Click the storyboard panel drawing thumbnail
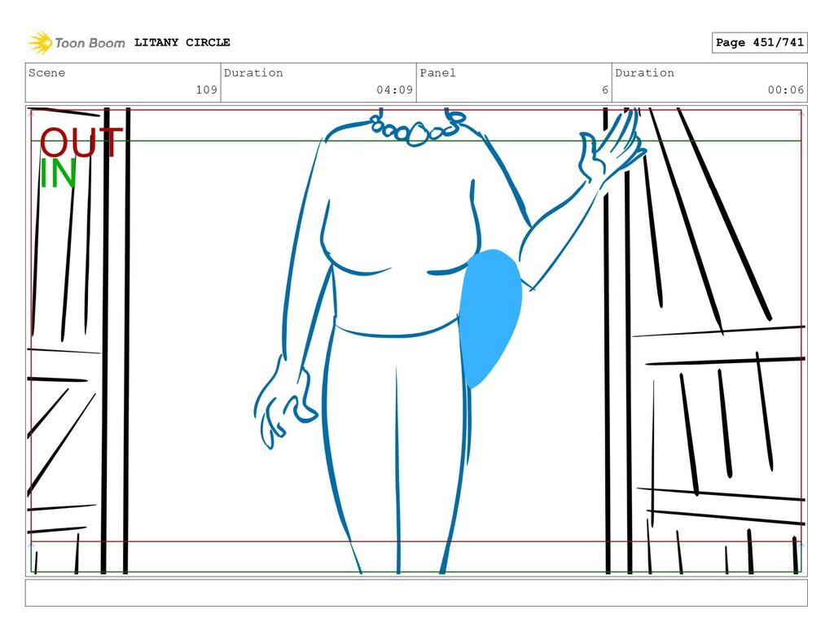The image size is (834, 644). pyautogui.click(x=416, y=340)
